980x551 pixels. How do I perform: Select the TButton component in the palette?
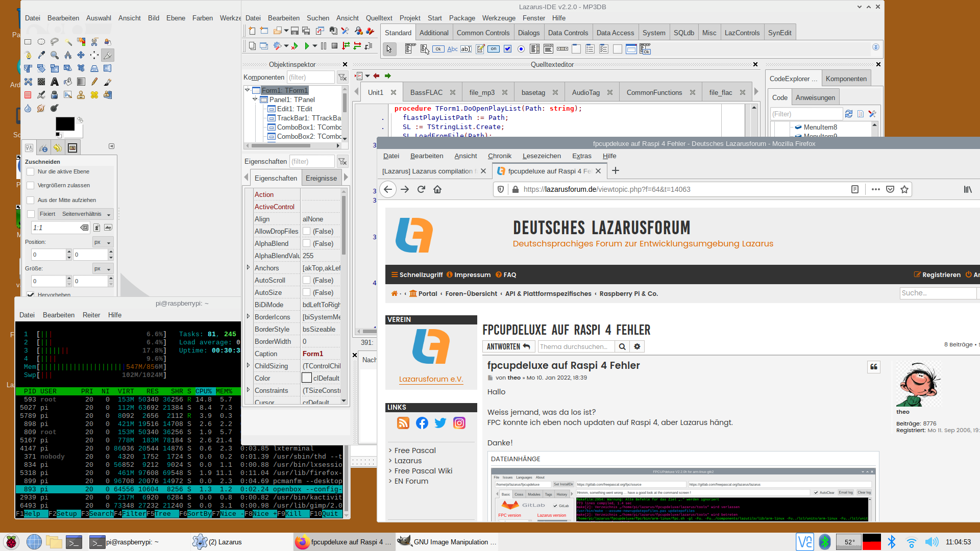(438, 49)
